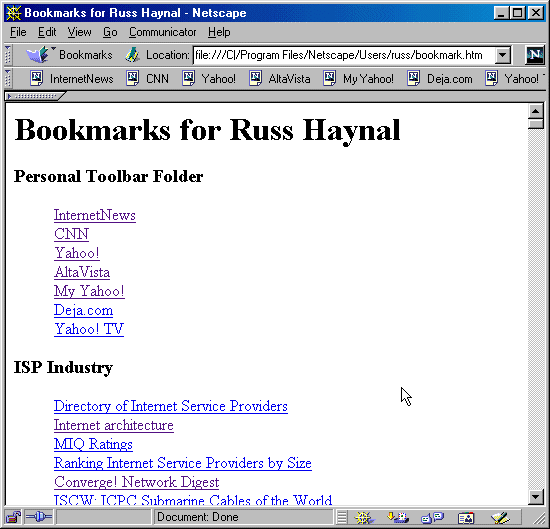550x529 pixels.
Task: Click inside the Location URL field
Action: (x=344, y=55)
